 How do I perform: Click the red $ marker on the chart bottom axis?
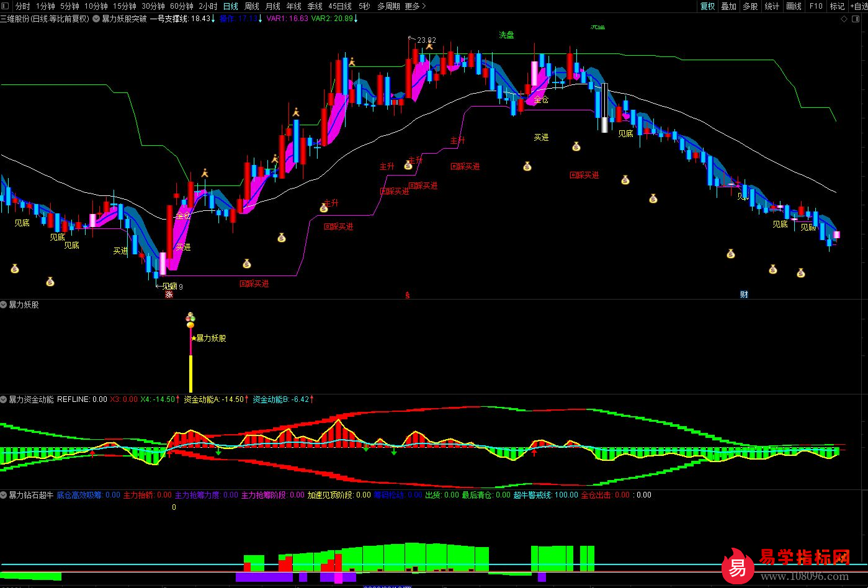pyautogui.click(x=408, y=295)
